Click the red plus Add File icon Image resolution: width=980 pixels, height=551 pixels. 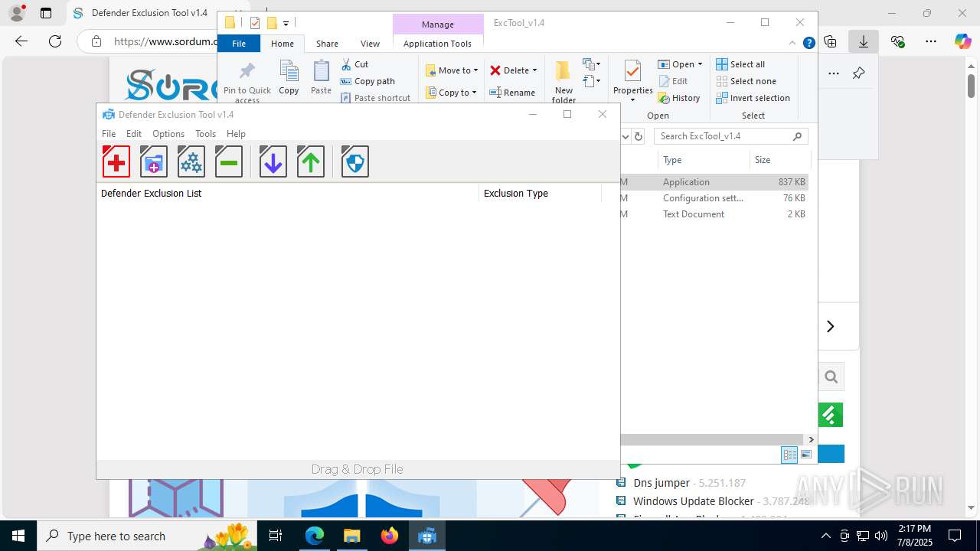click(116, 161)
